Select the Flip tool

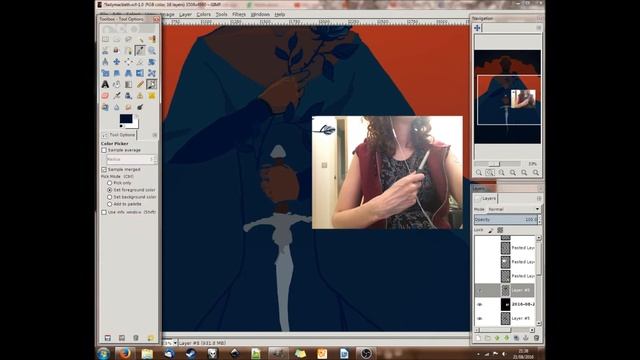(140, 73)
